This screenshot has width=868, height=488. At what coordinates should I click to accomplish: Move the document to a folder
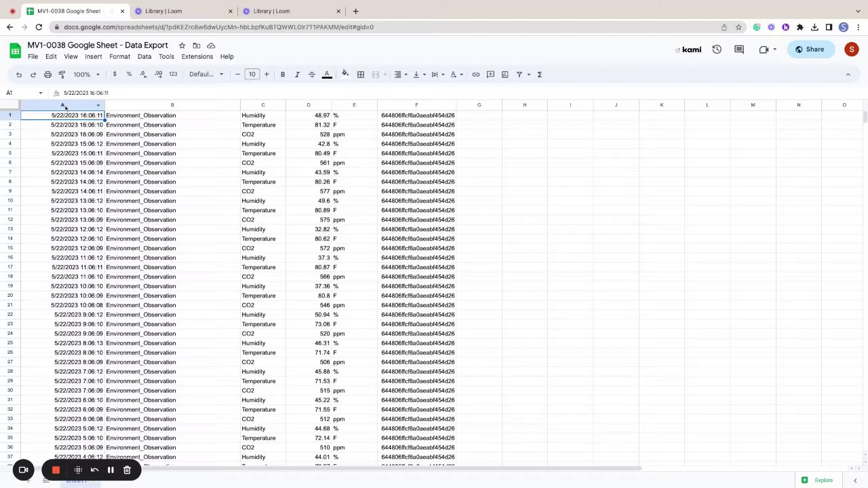pos(197,45)
